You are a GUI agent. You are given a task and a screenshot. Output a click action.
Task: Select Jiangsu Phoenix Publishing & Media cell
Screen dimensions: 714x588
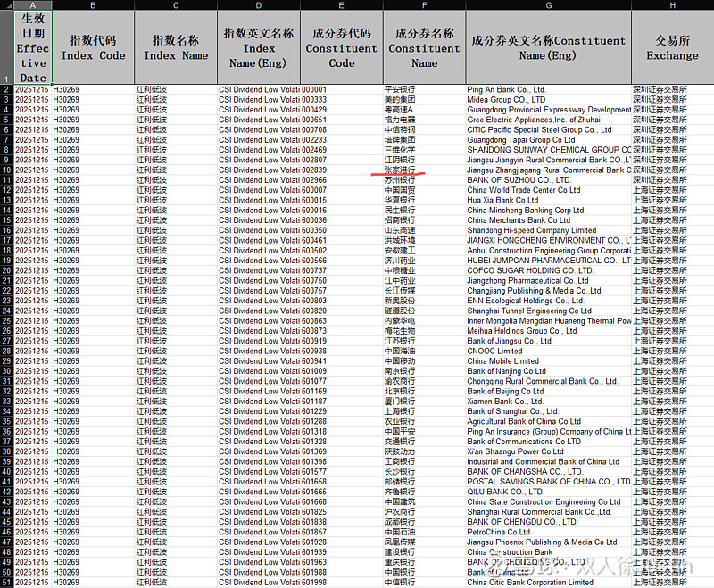pyautogui.click(x=548, y=542)
